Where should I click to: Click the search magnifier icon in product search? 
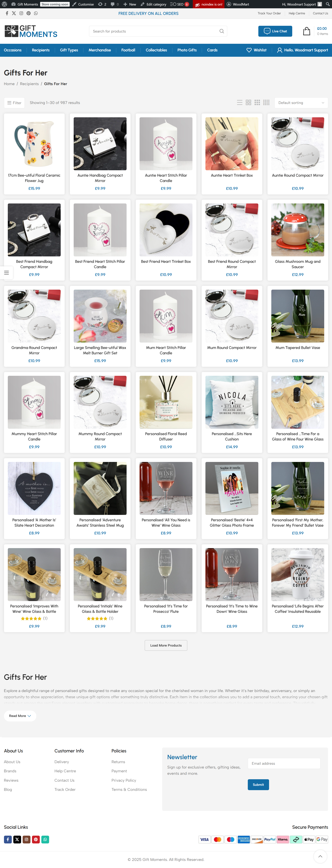click(222, 31)
